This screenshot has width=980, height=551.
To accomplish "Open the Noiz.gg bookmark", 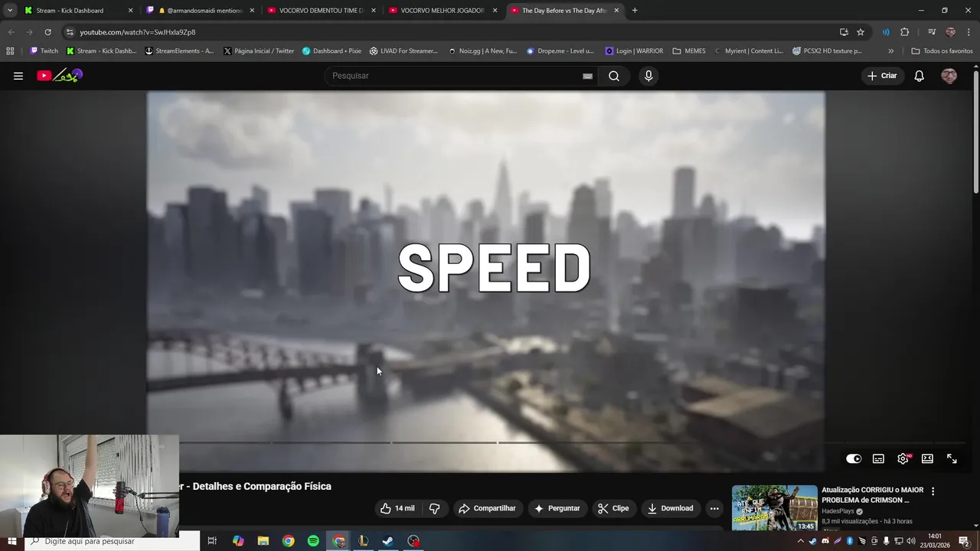I will 482,51.
